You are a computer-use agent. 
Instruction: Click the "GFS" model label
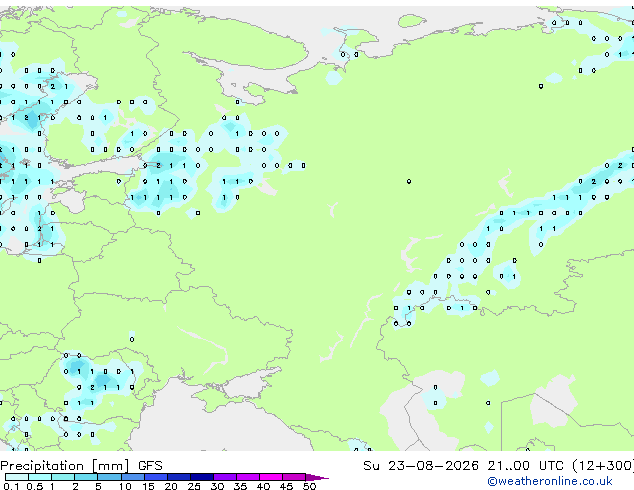click(150, 466)
